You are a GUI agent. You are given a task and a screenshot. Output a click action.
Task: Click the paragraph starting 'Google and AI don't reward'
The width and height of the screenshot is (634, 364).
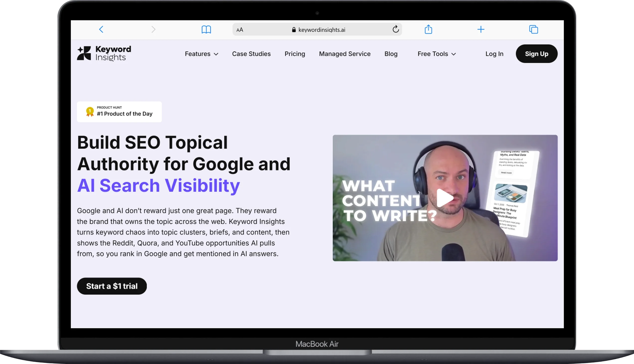pos(183,232)
